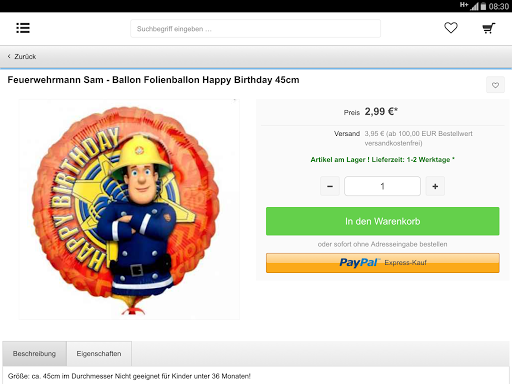Open the wishlist heart in header
The width and height of the screenshot is (512, 384).
tap(451, 28)
